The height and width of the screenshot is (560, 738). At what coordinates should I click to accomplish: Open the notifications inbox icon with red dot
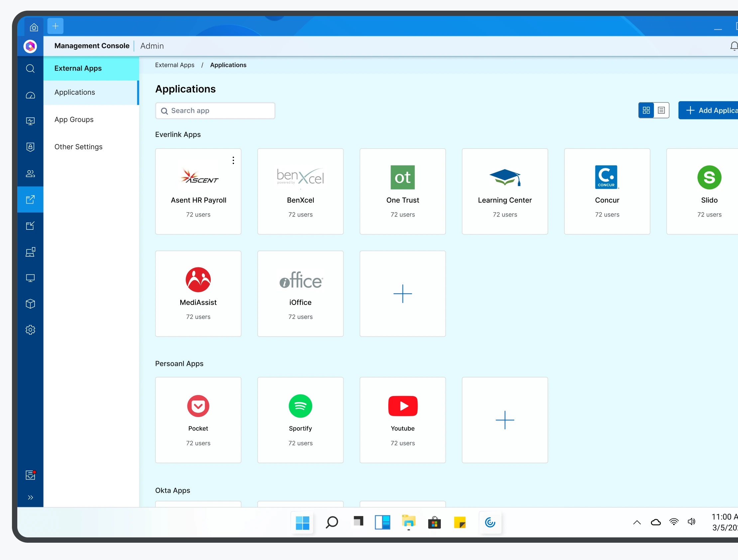pos(30,475)
